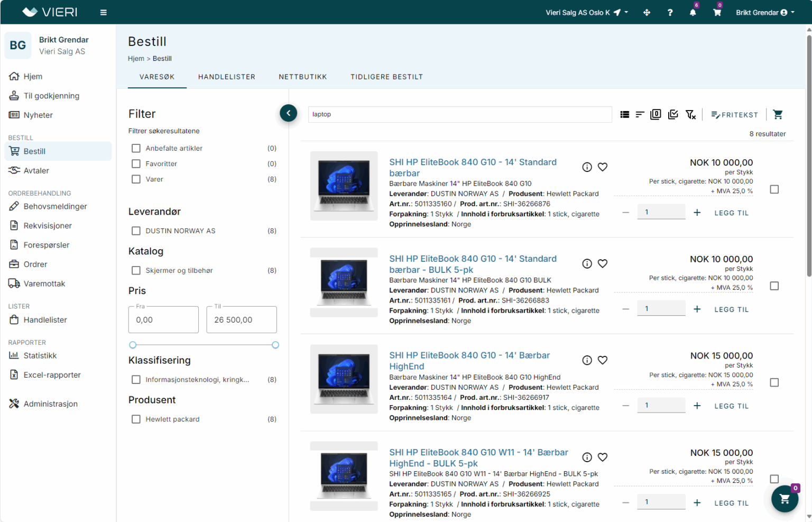
Task: Favorite the first EliteBook with heart icon
Action: tap(602, 167)
